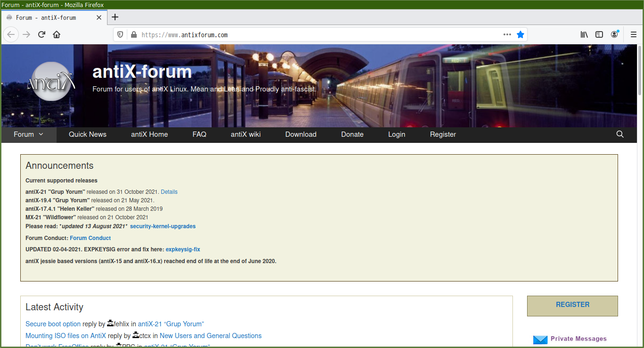The image size is (644, 348).
Task: View site security padlock info
Action: click(x=133, y=34)
